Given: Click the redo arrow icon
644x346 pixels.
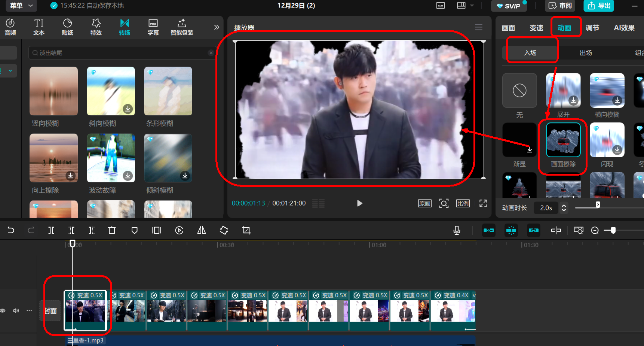Looking at the screenshot, I should click(x=31, y=230).
